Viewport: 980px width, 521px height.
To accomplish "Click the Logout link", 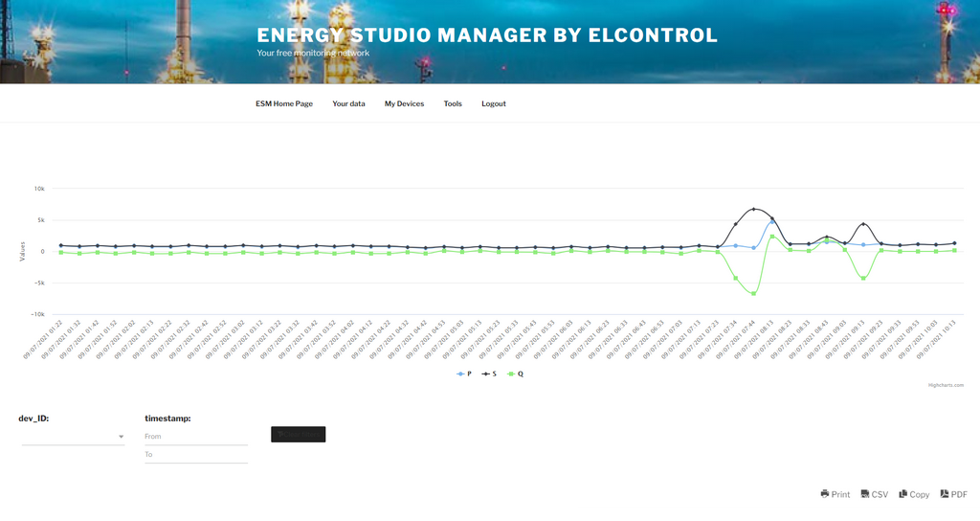I will 494,103.
